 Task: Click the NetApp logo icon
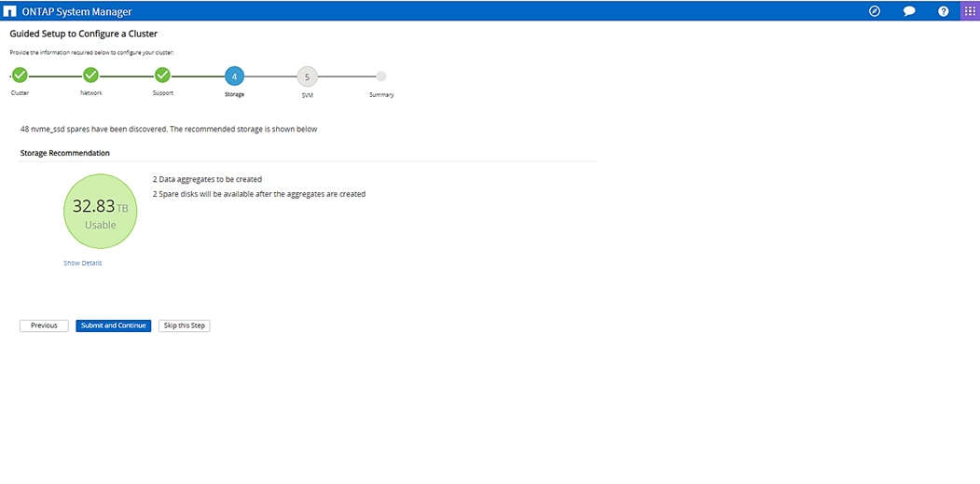click(x=10, y=11)
